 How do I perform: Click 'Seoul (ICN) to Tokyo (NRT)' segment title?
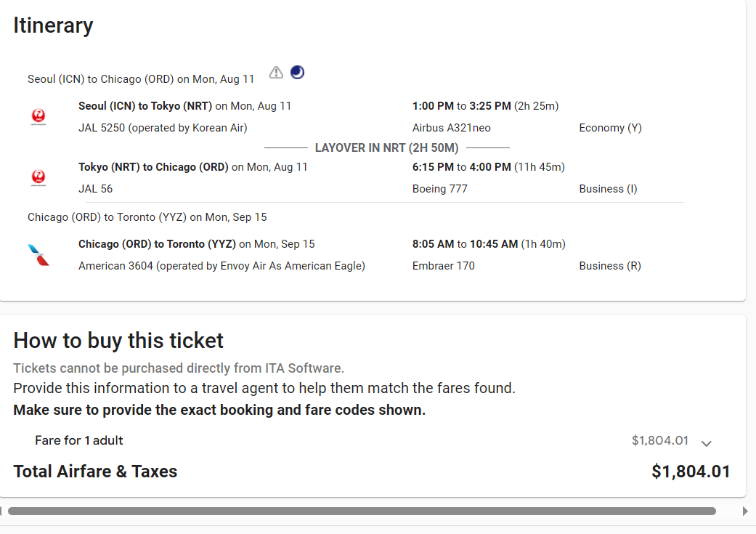tap(145, 106)
